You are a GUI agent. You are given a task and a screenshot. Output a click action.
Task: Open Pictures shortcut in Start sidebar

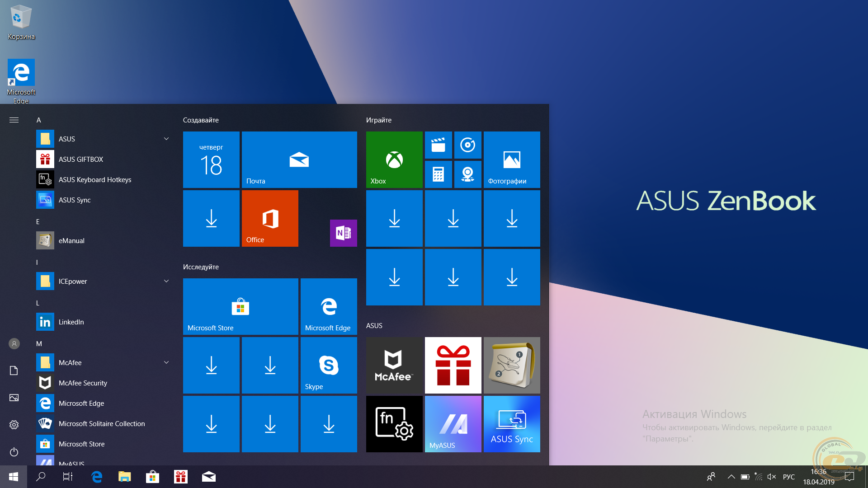coord(14,398)
